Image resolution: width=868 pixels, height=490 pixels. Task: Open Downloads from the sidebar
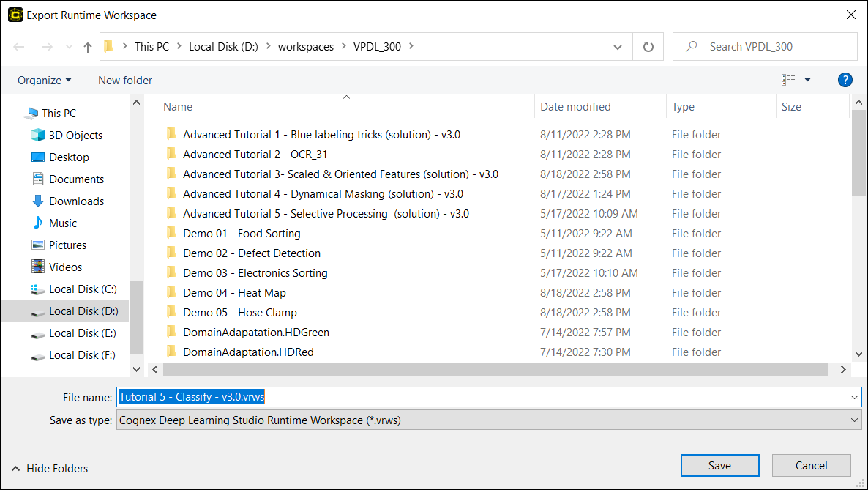point(76,201)
